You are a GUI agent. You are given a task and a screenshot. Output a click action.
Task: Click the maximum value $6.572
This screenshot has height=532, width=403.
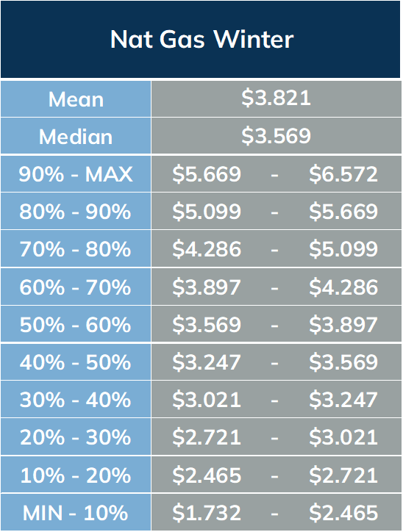pyautogui.click(x=343, y=174)
